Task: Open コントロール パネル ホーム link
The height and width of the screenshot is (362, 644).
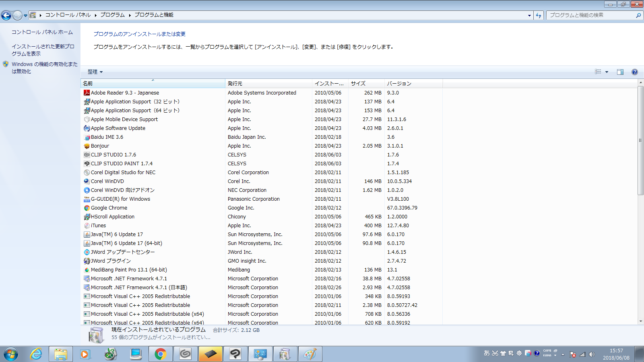Action: pos(42,32)
